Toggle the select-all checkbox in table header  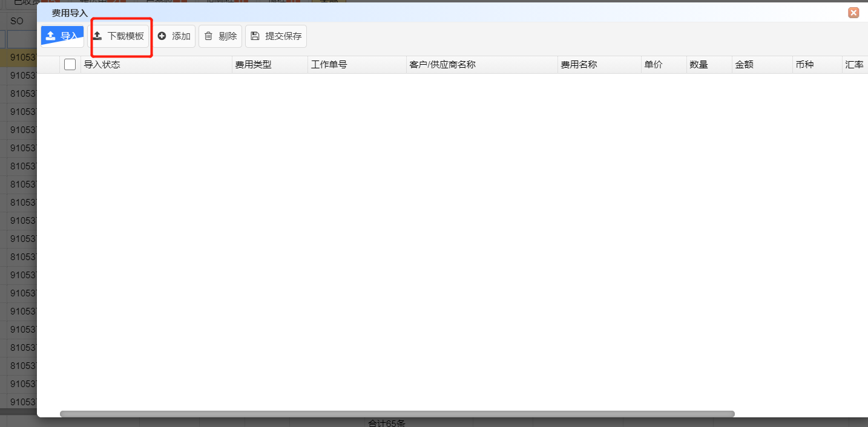click(x=70, y=65)
